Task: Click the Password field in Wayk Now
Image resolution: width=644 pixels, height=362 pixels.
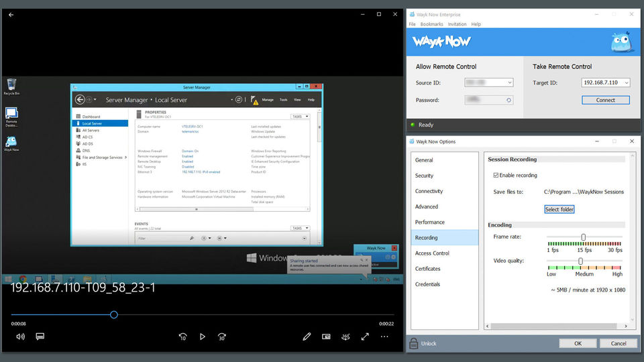Action: click(x=489, y=100)
